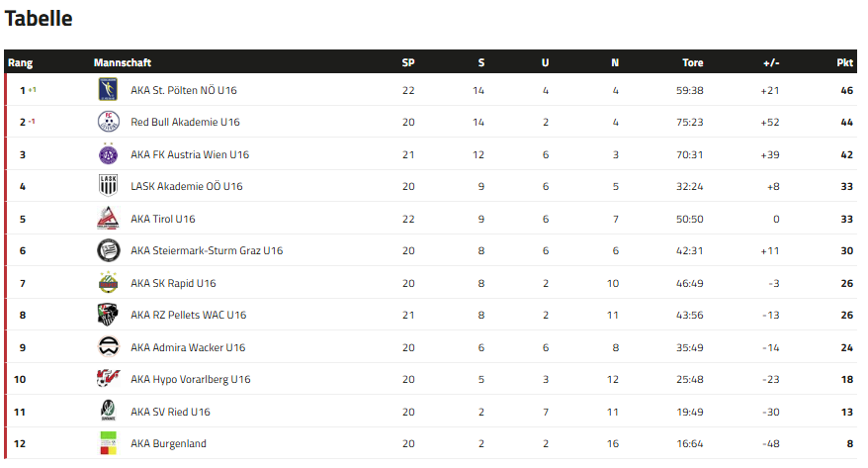Click the AKA Tirol U16 team logo

108,219
